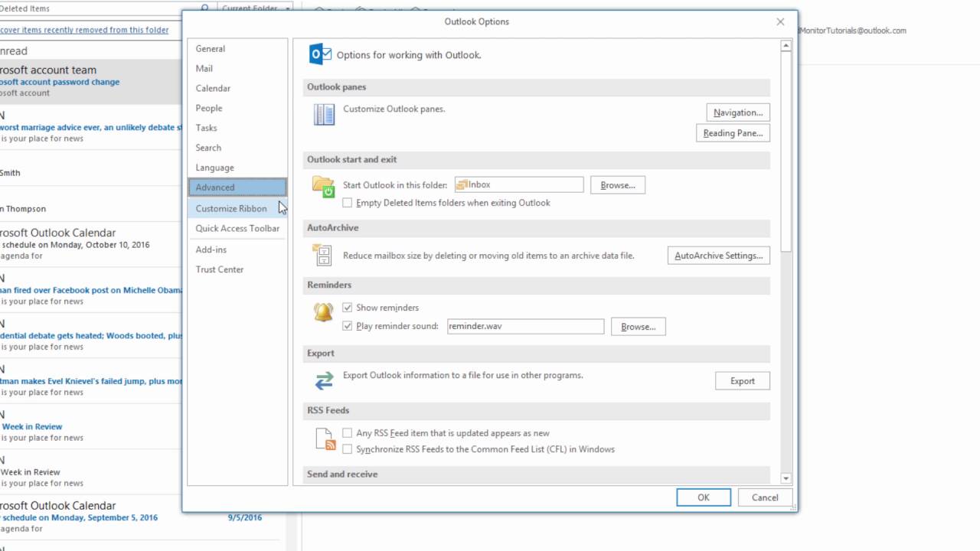980x551 pixels.
Task: Open the Microsoft account password change email
Action: 91,82
